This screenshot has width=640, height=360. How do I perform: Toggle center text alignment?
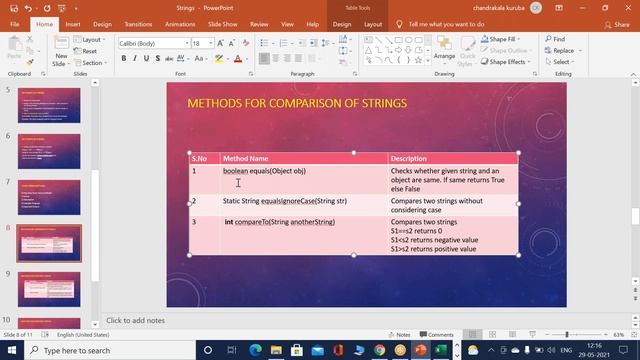pyautogui.click(x=276, y=58)
